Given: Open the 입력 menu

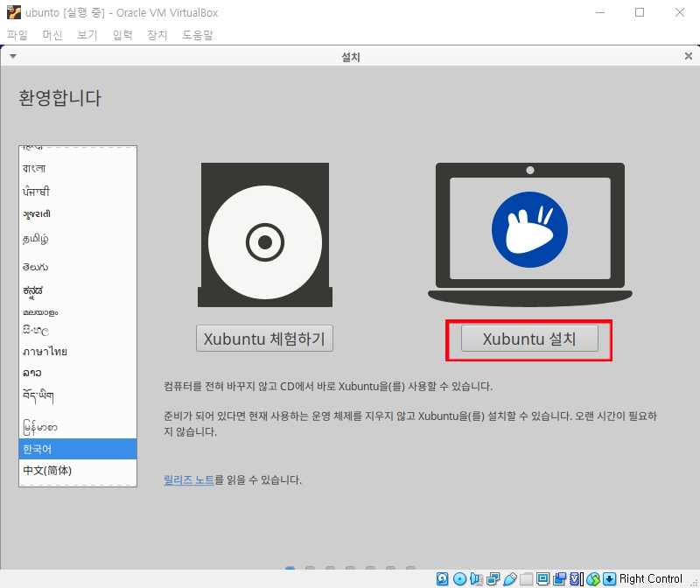Looking at the screenshot, I should point(122,35).
